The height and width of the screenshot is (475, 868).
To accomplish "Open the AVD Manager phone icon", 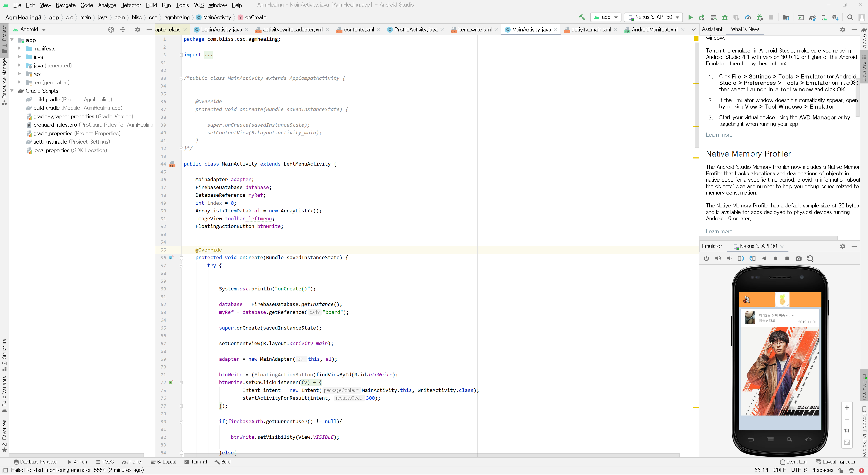I will [823, 18].
